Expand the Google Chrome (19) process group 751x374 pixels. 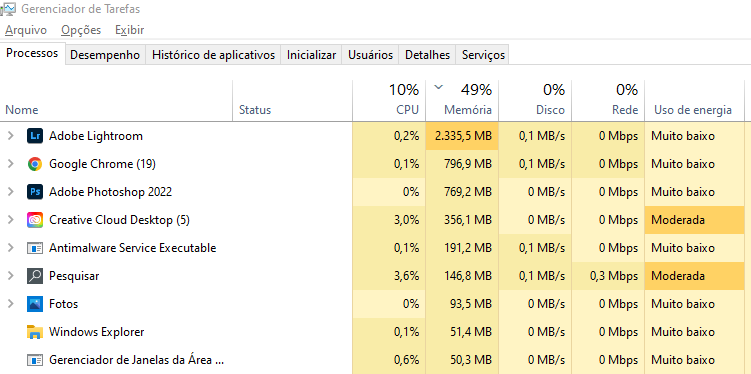[11, 164]
